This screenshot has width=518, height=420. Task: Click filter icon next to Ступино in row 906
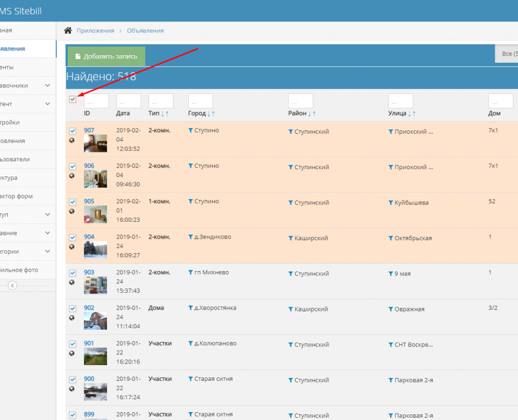point(190,166)
